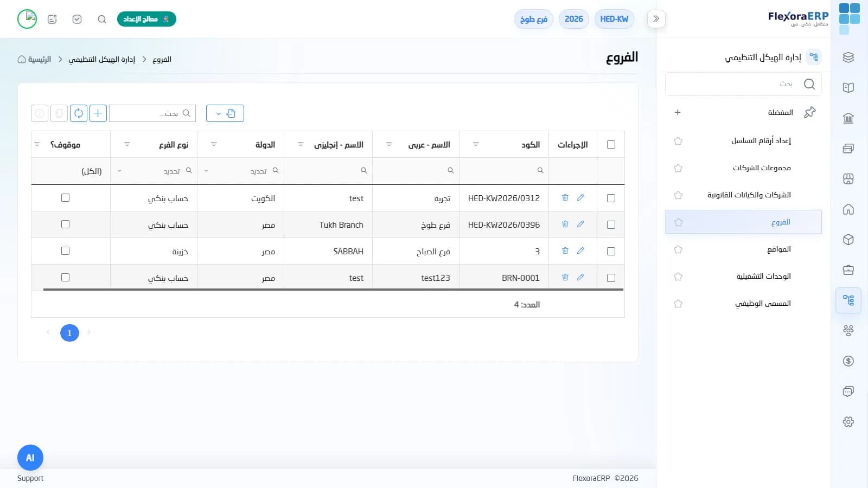Image resolution: width=868 pixels, height=488 pixels.
Task: Click the معالج الإعداد button
Action: [x=146, y=19]
